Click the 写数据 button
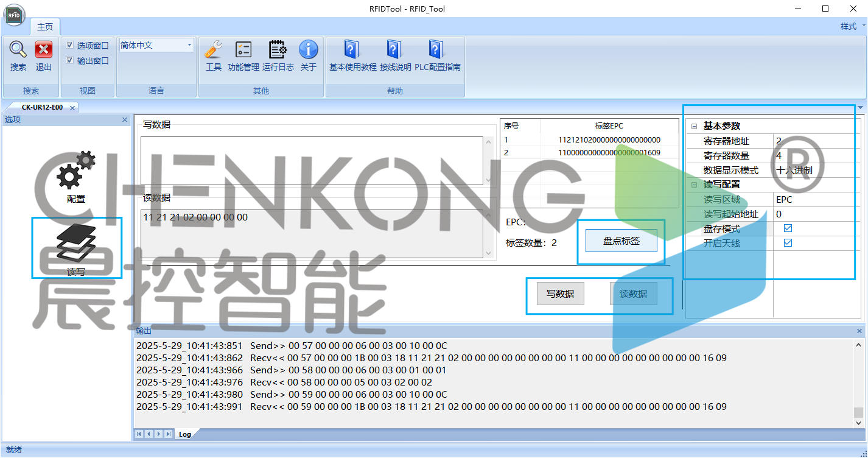This screenshot has width=868, height=458. coord(560,294)
